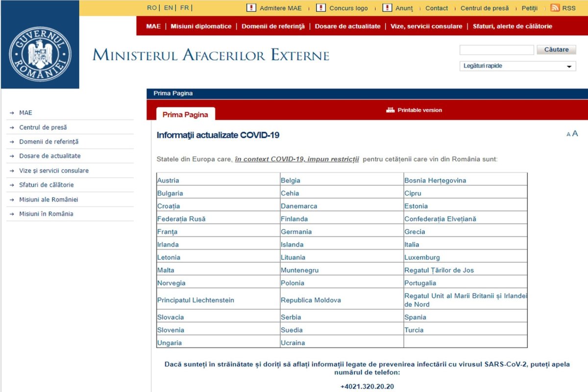
Task: Click the alert icon beside Concurs logo
Action: pyautogui.click(x=321, y=8)
